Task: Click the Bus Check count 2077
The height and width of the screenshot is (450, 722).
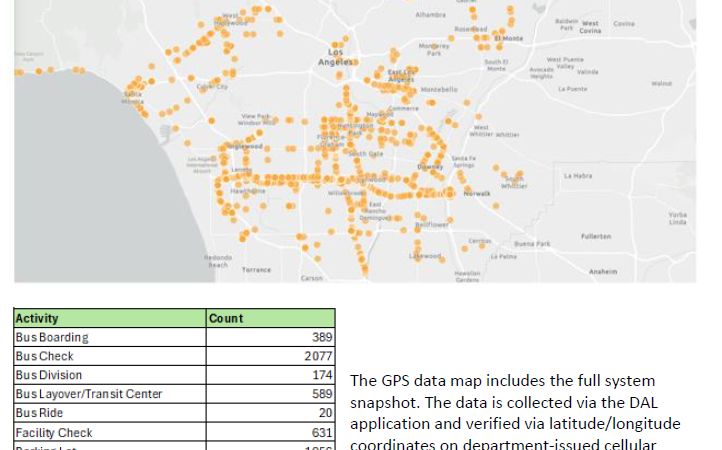Action: (x=317, y=357)
